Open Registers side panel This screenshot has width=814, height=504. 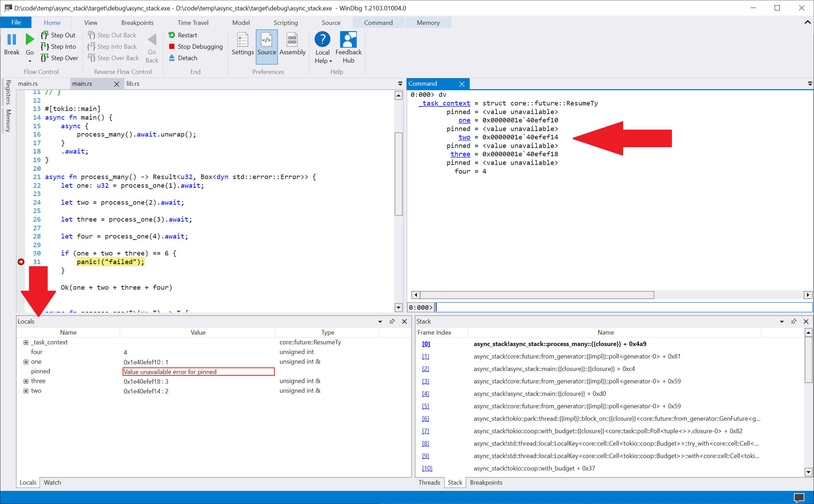pyautogui.click(x=8, y=92)
